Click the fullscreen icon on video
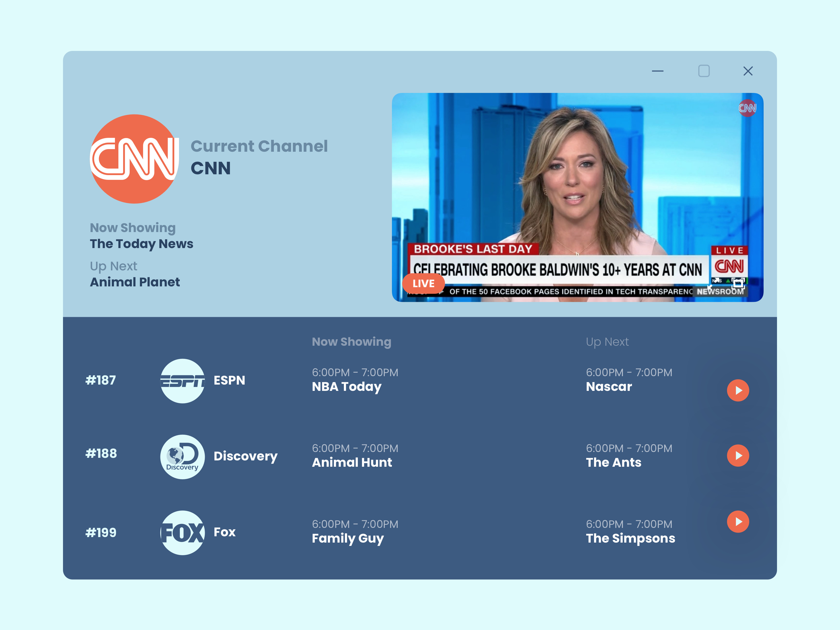This screenshot has width=840, height=630. point(738,283)
